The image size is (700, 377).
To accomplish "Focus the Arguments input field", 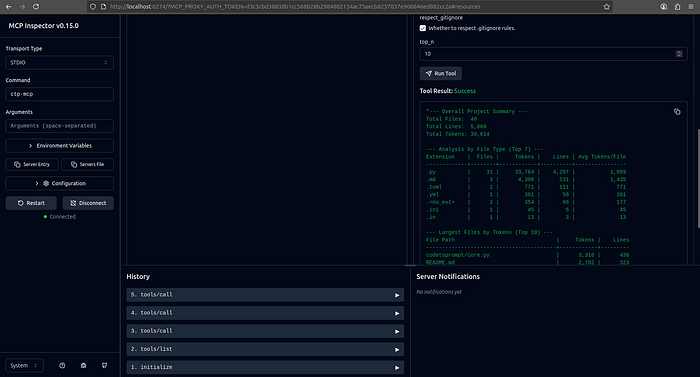I will 59,126.
